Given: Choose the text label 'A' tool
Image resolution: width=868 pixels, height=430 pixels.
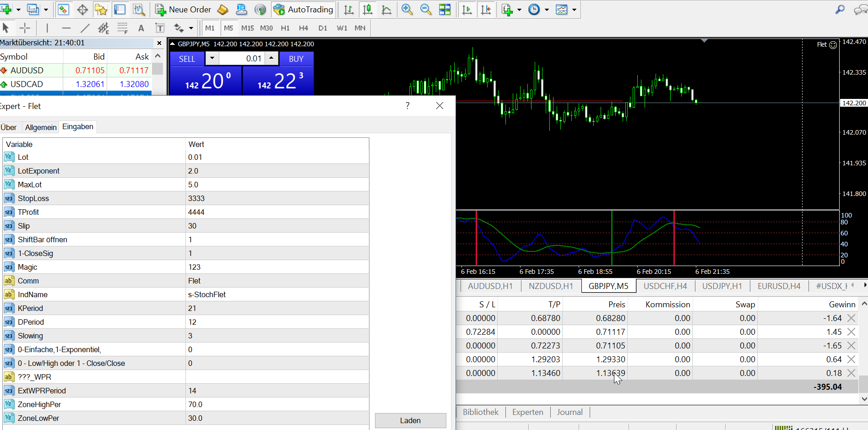Looking at the screenshot, I should [141, 28].
